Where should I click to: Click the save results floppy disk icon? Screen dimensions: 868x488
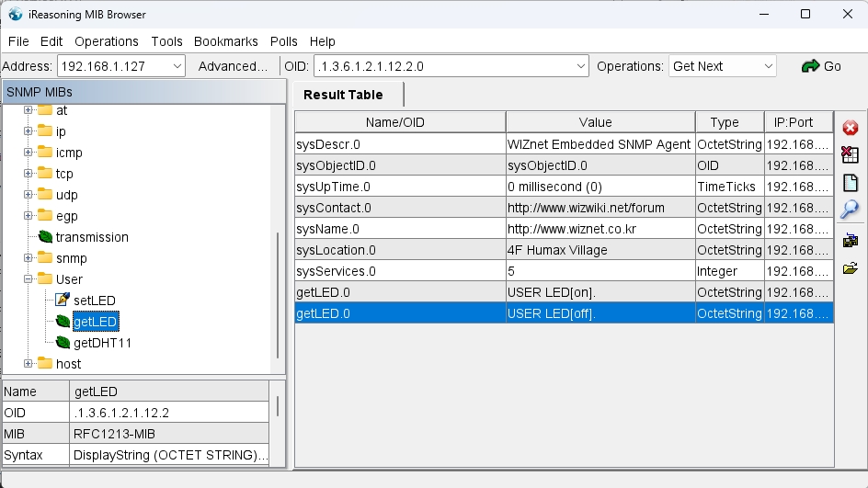point(850,241)
